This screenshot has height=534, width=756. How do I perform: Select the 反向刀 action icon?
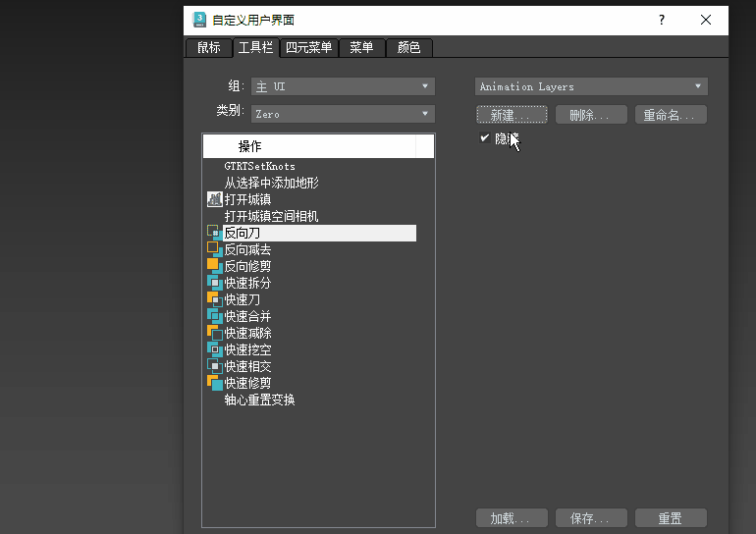coord(214,233)
